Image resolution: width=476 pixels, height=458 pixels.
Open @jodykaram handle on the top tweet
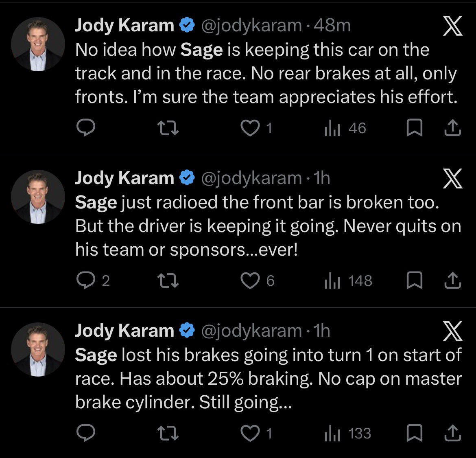click(x=251, y=26)
